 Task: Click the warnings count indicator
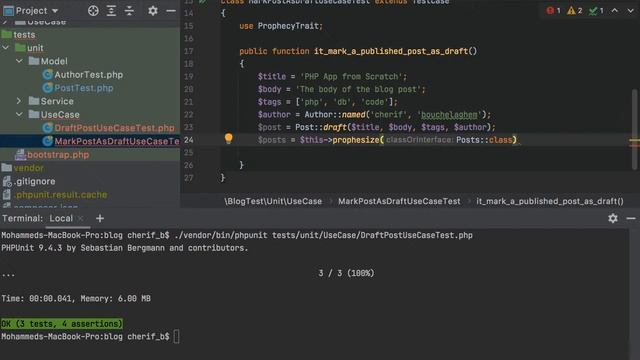[575, 11]
